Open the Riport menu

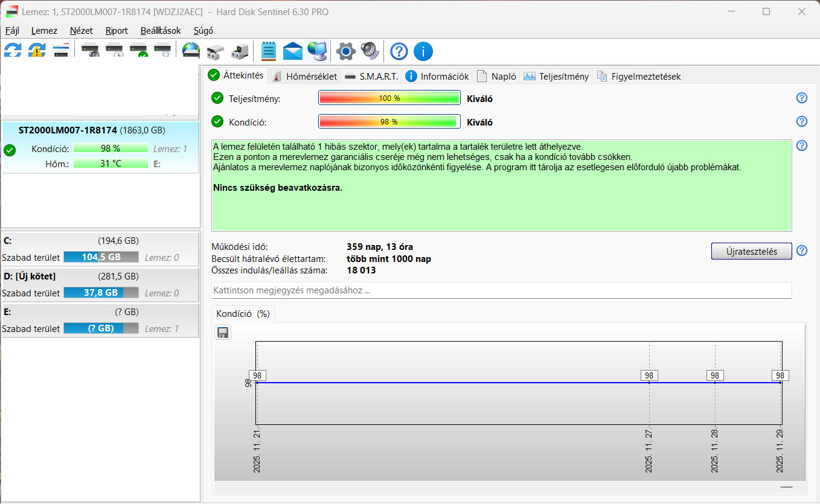tap(117, 31)
